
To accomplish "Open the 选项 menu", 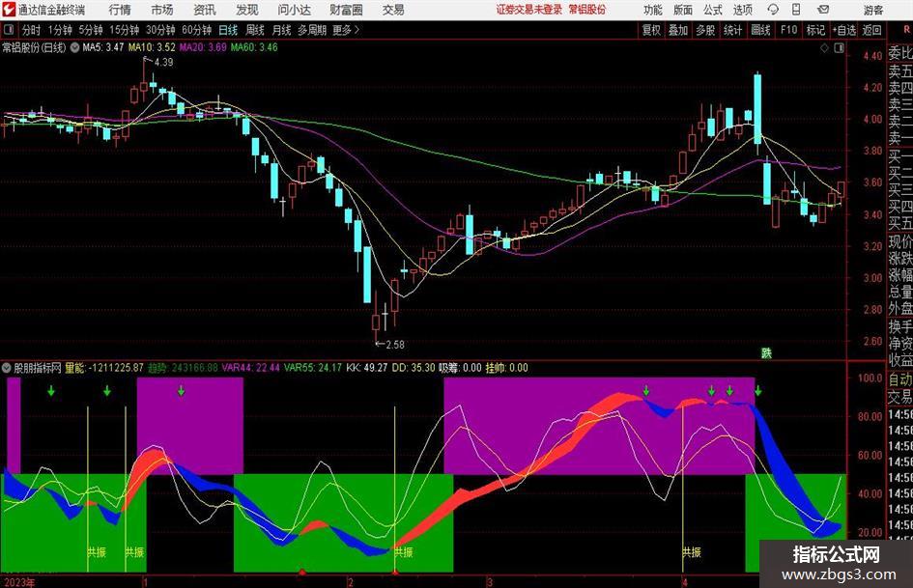I will [x=742, y=10].
